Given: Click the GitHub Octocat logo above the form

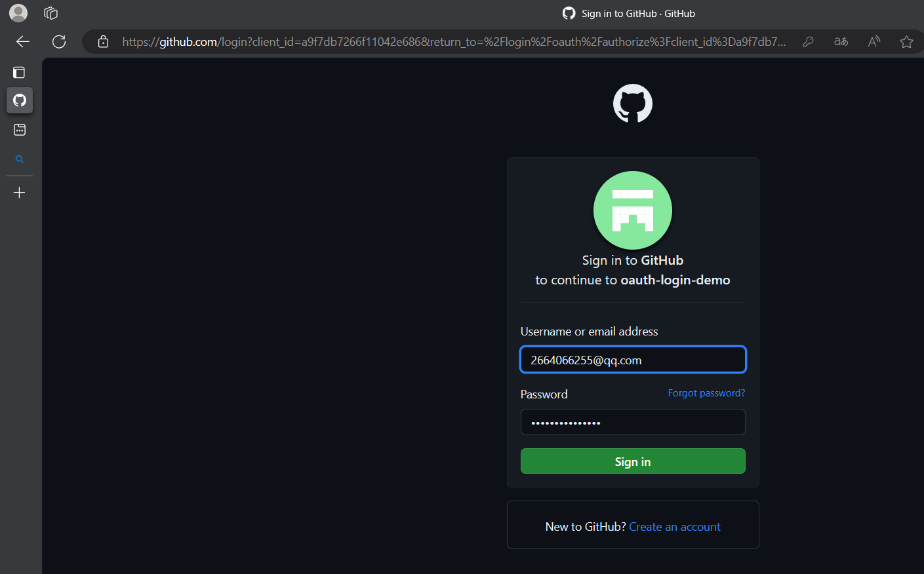Looking at the screenshot, I should [632, 104].
